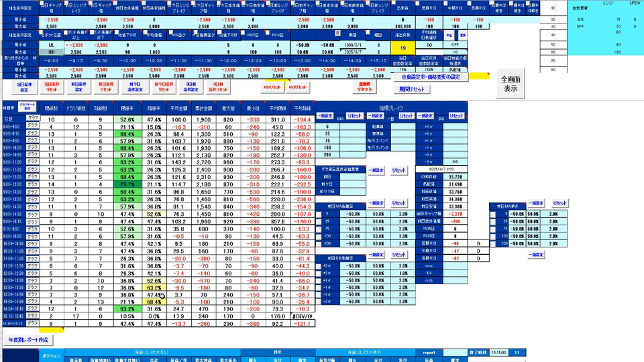Click the 前々日条件リセット button
The height and width of the screenshot is (362, 644).
click(x=164, y=87)
